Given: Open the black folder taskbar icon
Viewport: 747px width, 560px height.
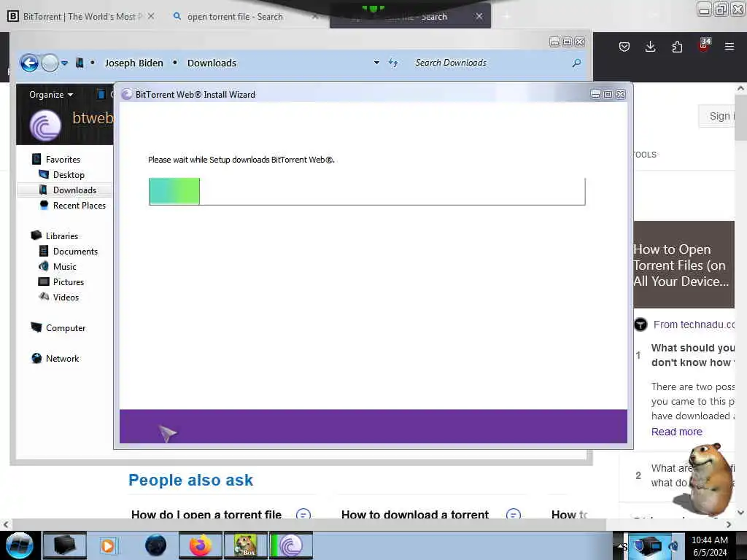Looking at the screenshot, I should pyautogui.click(x=64, y=545).
